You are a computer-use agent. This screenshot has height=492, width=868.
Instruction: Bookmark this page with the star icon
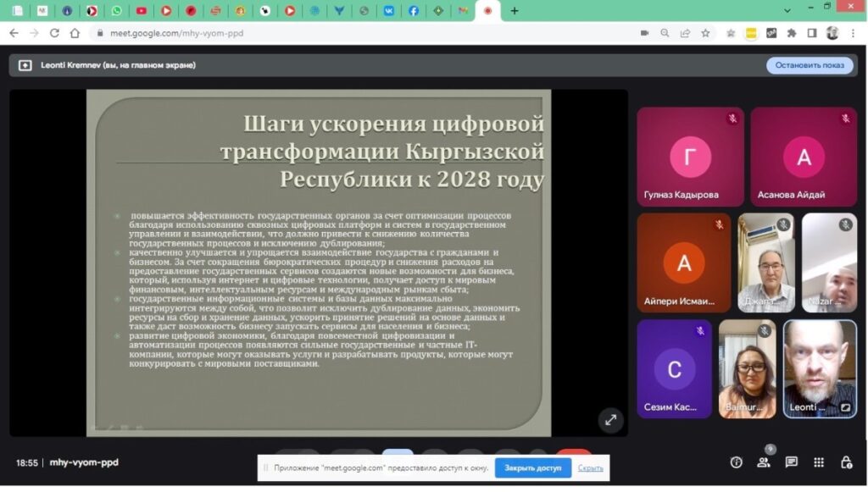(705, 33)
